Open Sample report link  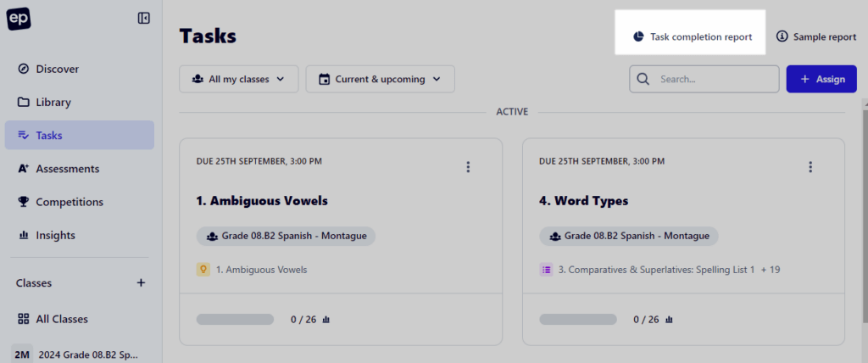(816, 37)
